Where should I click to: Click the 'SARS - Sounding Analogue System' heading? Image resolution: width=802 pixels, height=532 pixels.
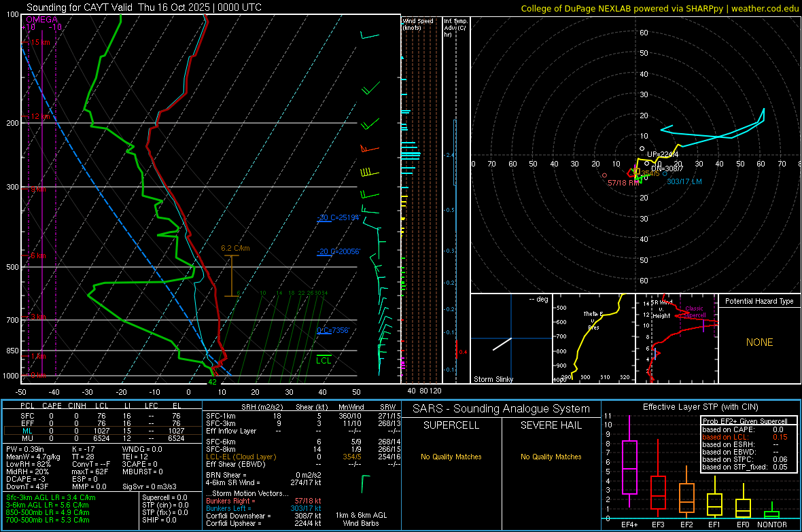click(501, 409)
